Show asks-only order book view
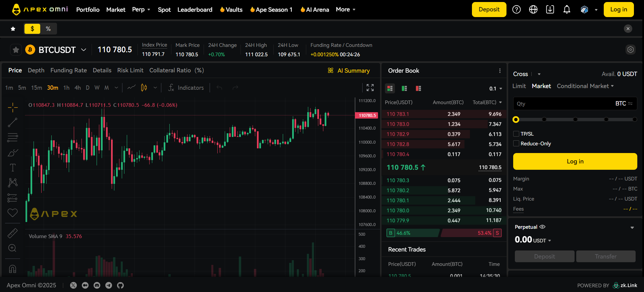This screenshot has height=292, width=644. click(x=418, y=88)
